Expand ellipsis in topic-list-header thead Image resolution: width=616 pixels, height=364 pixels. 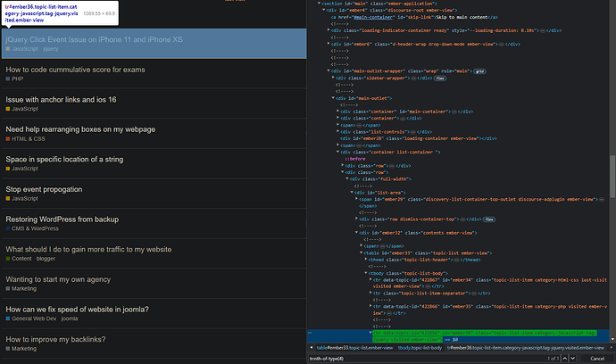(x=456, y=260)
